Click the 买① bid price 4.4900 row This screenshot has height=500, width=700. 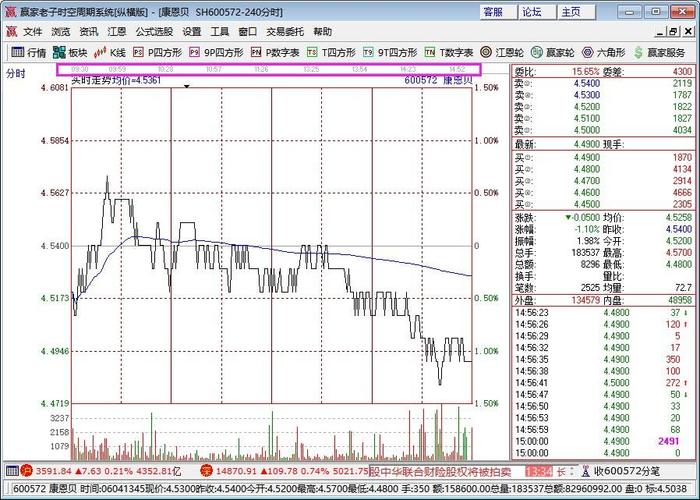604,158
